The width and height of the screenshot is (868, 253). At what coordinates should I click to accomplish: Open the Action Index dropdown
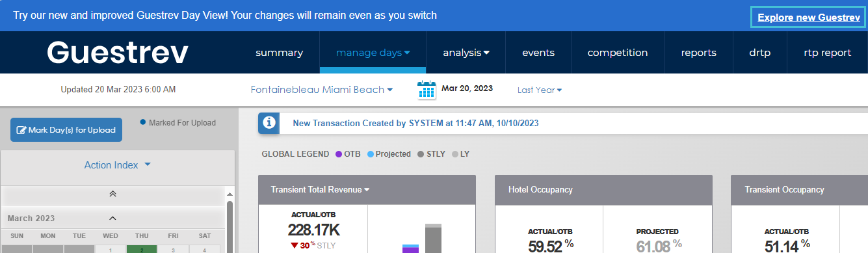click(118, 165)
